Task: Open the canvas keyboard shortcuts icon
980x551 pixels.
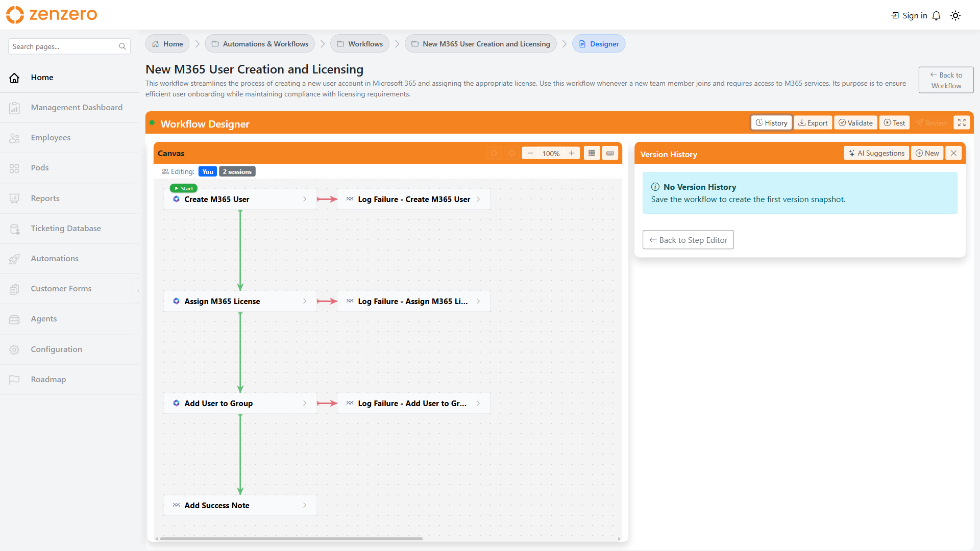Action: click(610, 153)
